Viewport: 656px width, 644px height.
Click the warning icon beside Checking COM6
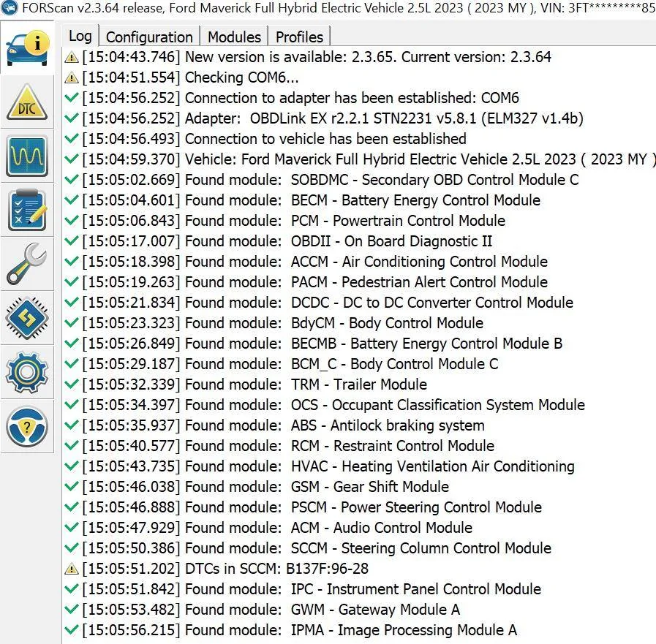pyautogui.click(x=72, y=77)
